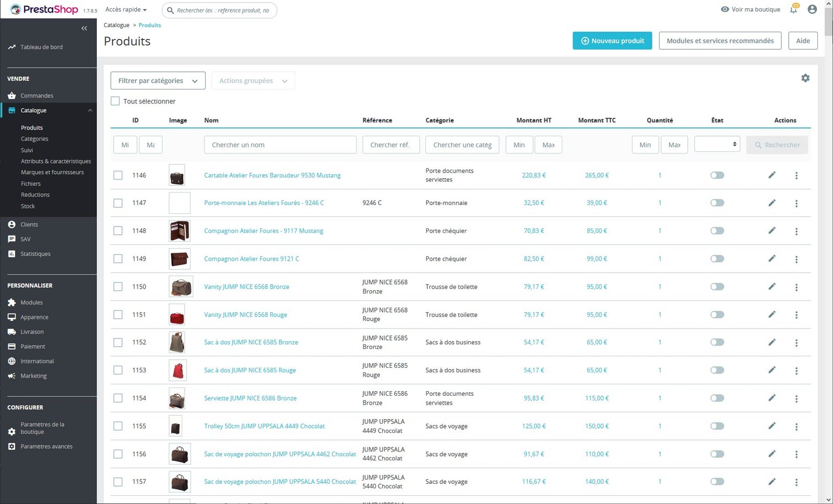The image size is (833, 504).
Task: Enable product 1147 status toggle
Action: tap(717, 203)
